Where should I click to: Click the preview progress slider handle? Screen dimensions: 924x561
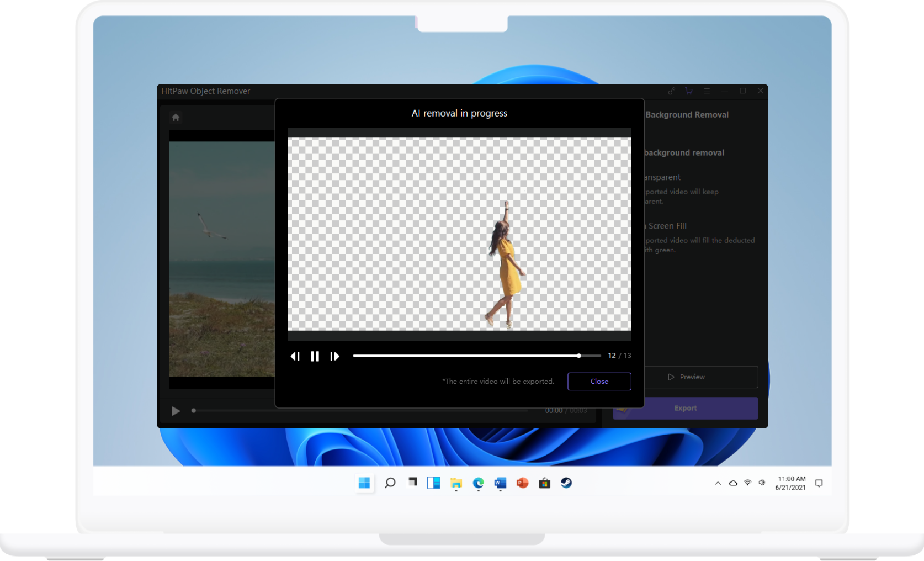pyautogui.click(x=578, y=356)
